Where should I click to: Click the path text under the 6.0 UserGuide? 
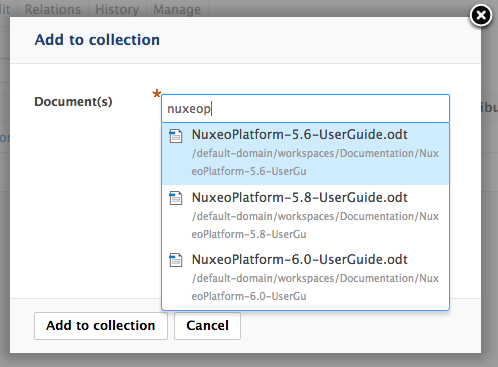point(315,287)
